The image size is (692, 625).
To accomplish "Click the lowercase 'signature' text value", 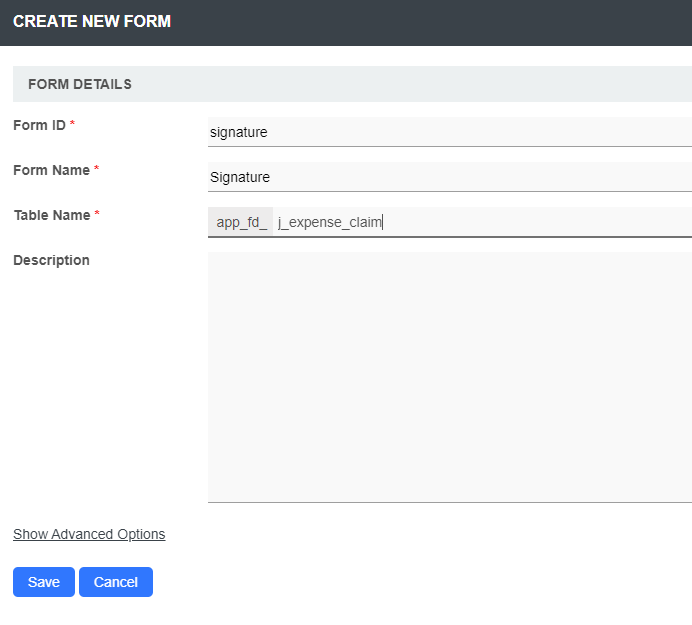I will [238, 132].
